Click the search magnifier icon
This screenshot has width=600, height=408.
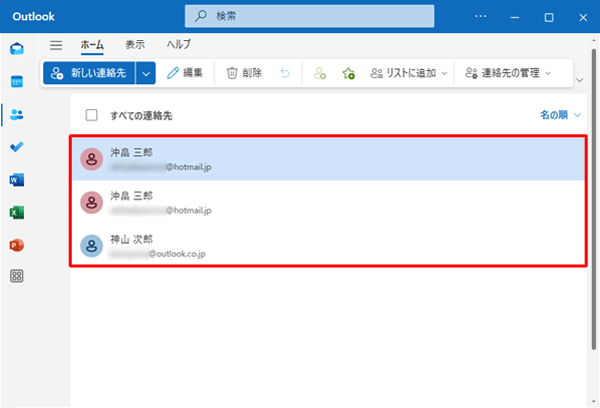(x=201, y=16)
